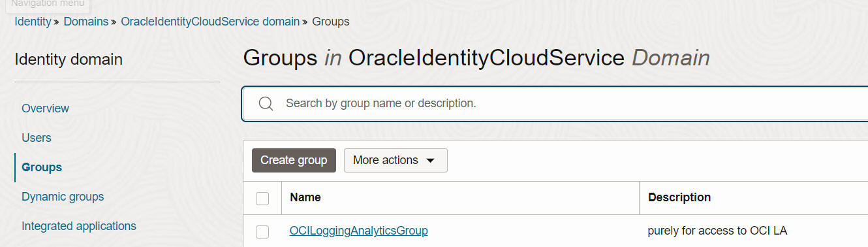Open the OCILoggingAnalyticsGroup link
The image size is (868, 247).
coord(359,231)
